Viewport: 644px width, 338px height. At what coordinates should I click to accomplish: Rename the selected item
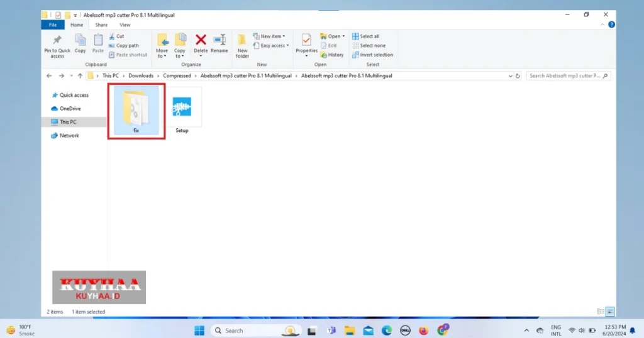coord(219,45)
